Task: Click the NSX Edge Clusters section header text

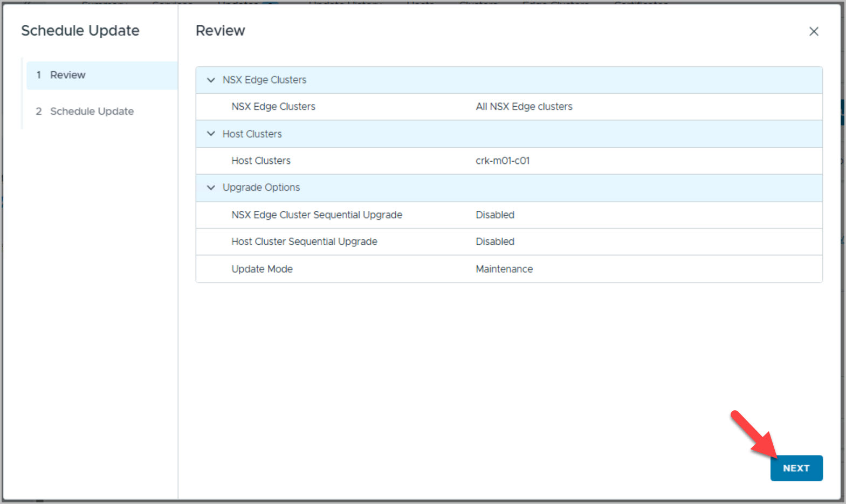Action: click(264, 80)
